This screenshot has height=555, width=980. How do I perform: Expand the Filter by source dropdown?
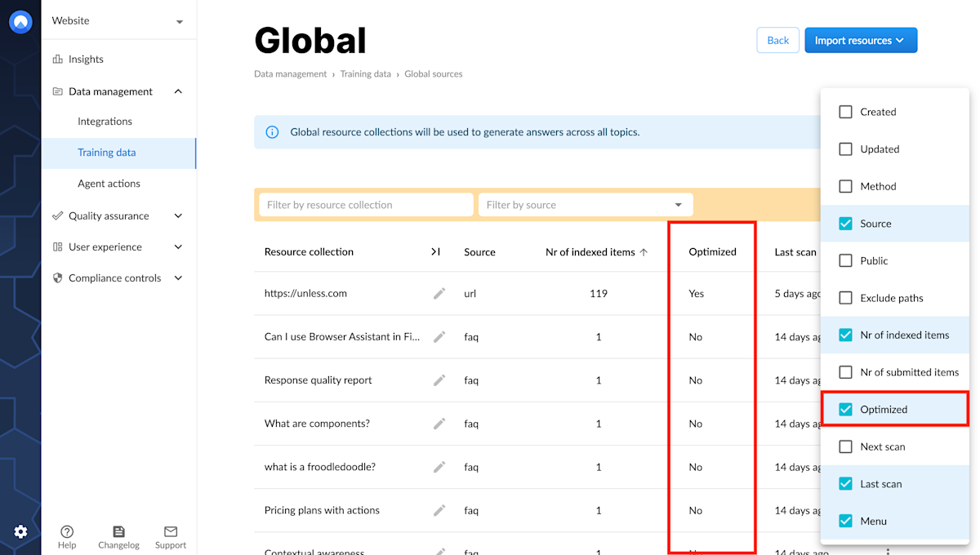[677, 204]
